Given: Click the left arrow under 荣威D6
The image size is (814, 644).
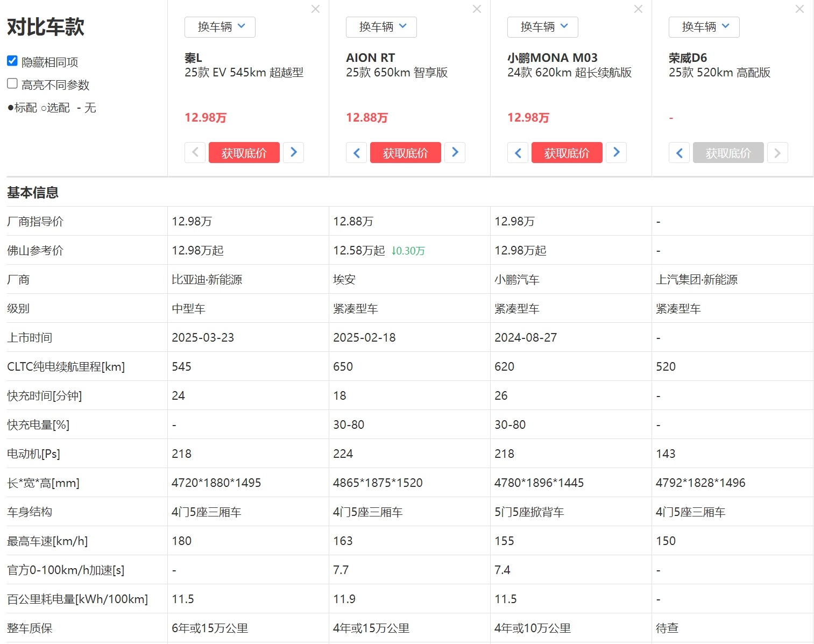Looking at the screenshot, I should (x=679, y=153).
